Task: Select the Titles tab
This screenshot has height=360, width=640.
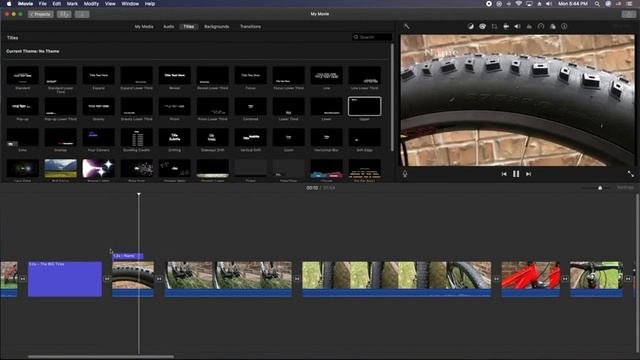Action: coord(189,27)
